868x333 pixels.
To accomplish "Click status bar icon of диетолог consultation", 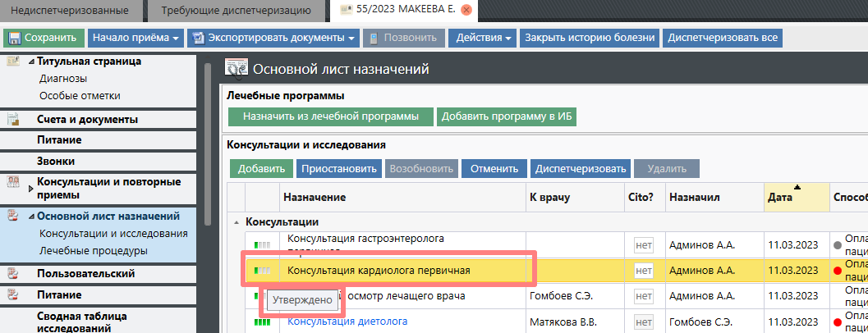I will tap(263, 322).
